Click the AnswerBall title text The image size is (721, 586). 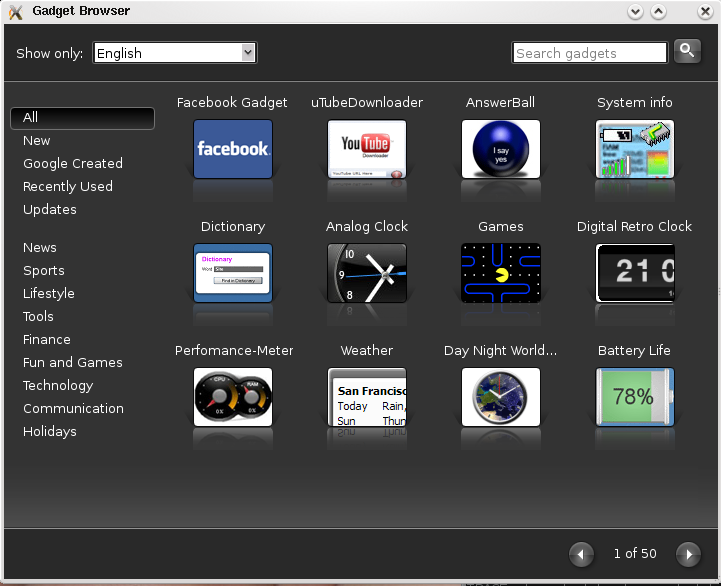pyautogui.click(x=500, y=103)
